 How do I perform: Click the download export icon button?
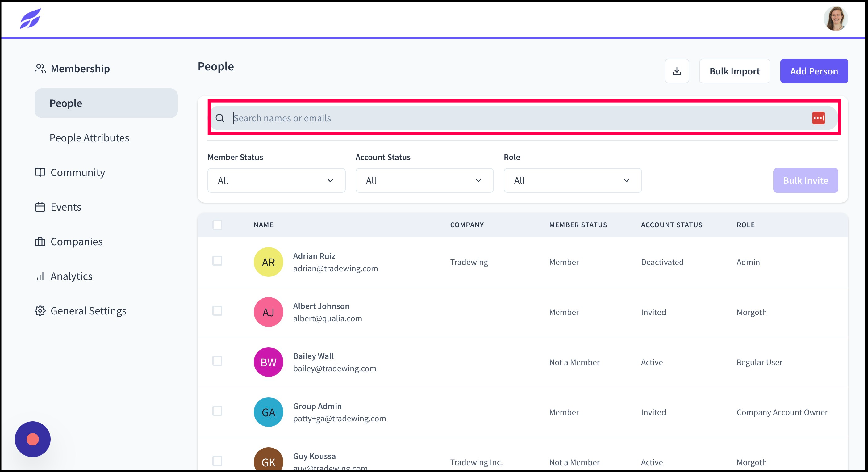click(x=677, y=71)
